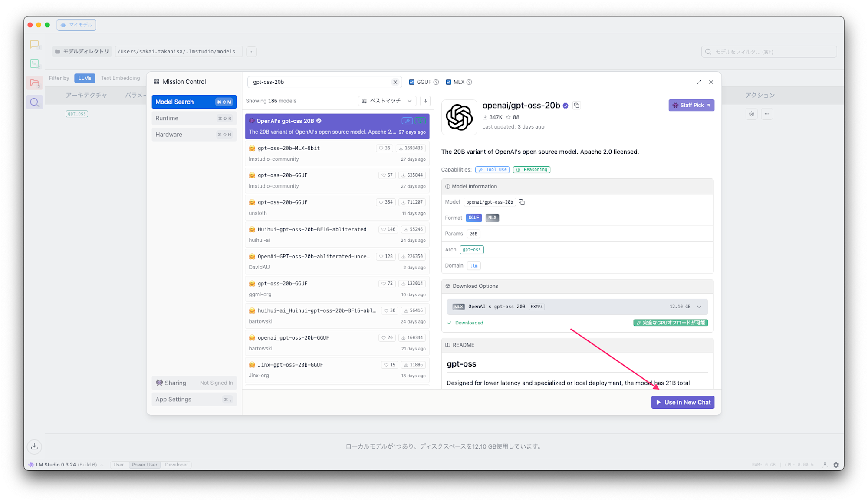Viewport: 868px width, 502px height.
Task: Open Sharing section
Action: (x=194, y=383)
